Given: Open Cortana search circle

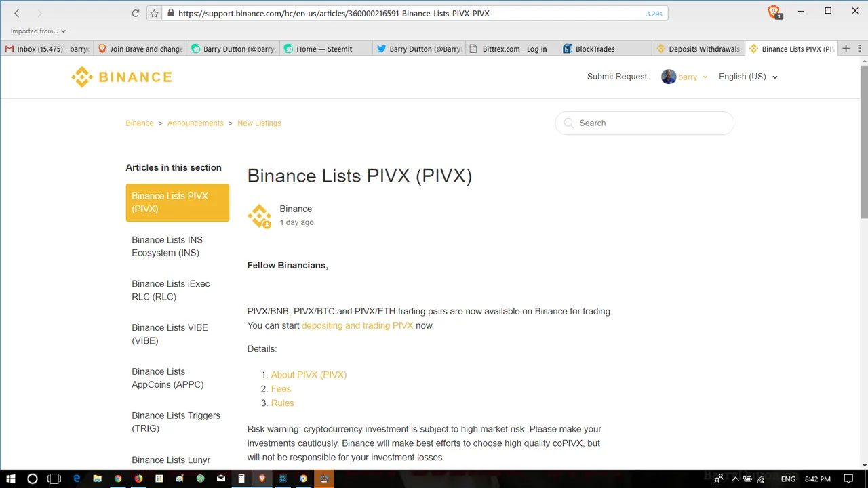Looking at the screenshot, I should tap(32, 479).
